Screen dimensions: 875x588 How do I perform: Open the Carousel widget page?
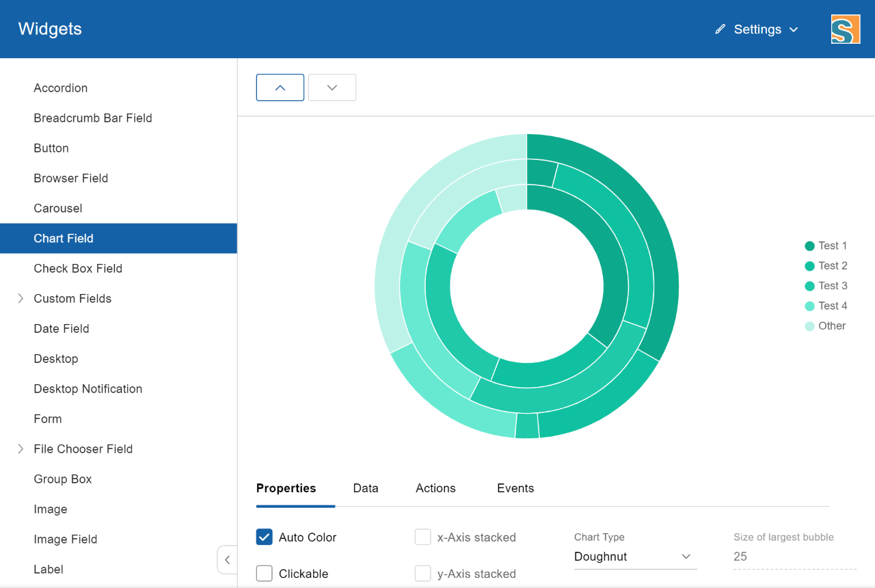58,209
